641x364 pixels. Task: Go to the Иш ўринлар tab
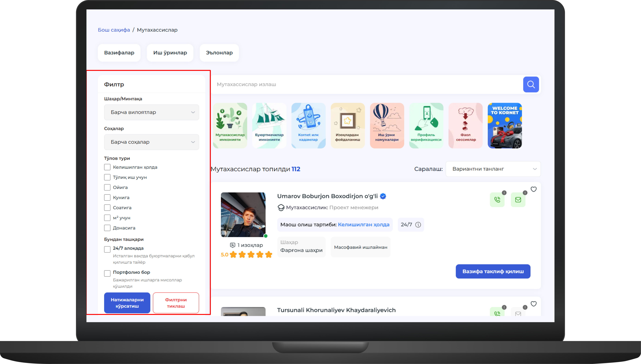click(x=170, y=53)
